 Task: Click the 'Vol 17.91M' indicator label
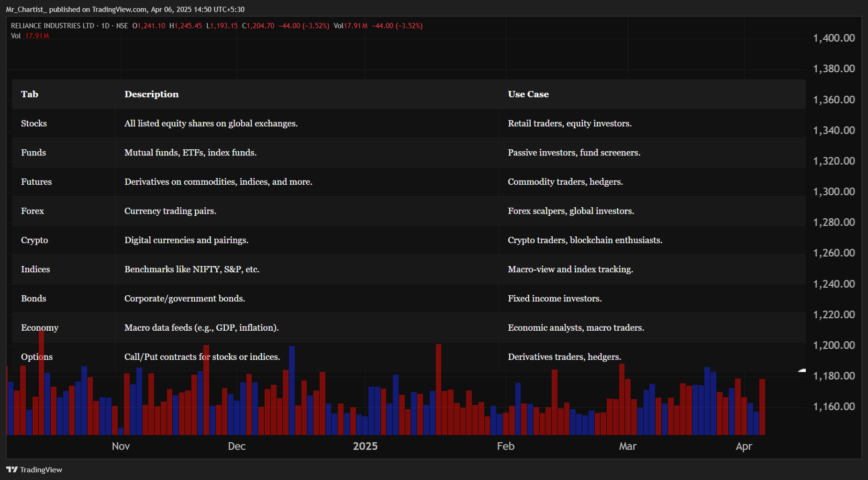click(x=30, y=36)
